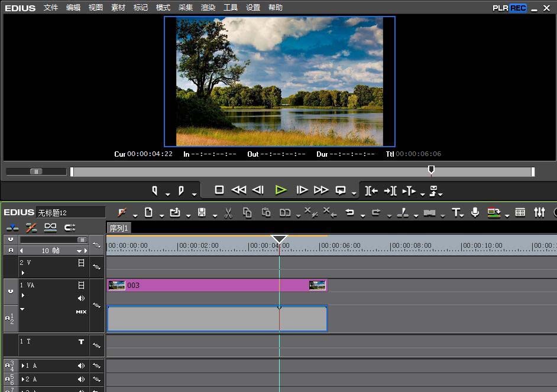This screenshot has height=392, width=557.
Task: Jump to previous edit point
Action: click(x=371, y=191)
